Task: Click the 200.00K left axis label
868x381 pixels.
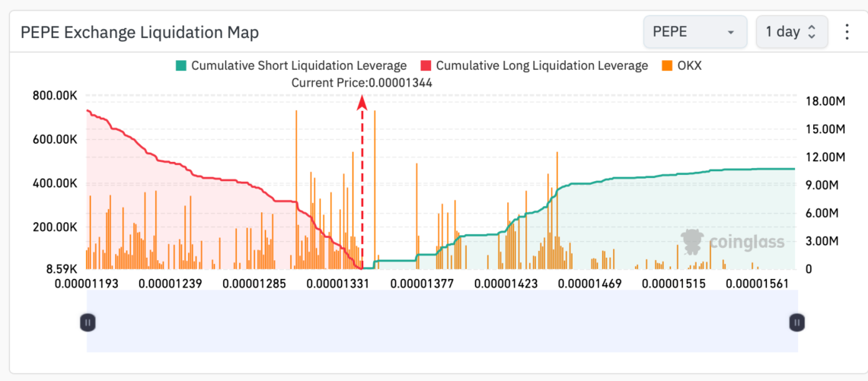Action: (55, 228)
